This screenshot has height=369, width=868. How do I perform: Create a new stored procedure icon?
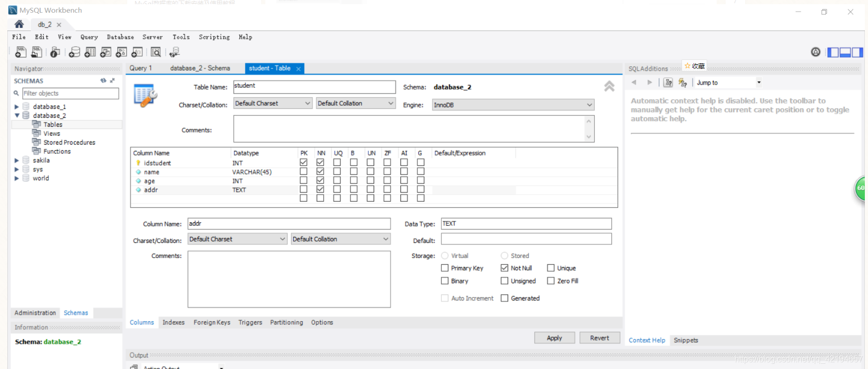[121, 52]
